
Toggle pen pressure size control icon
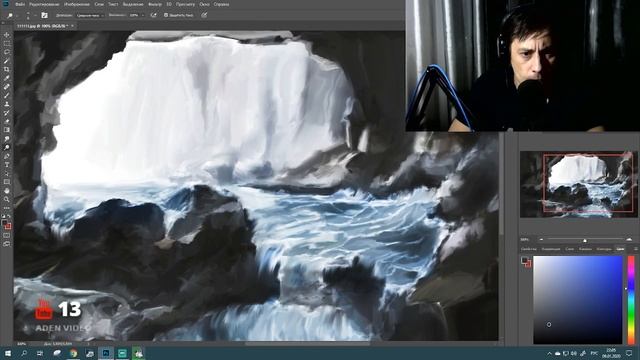pyautogui.click(x=204, y=15)
